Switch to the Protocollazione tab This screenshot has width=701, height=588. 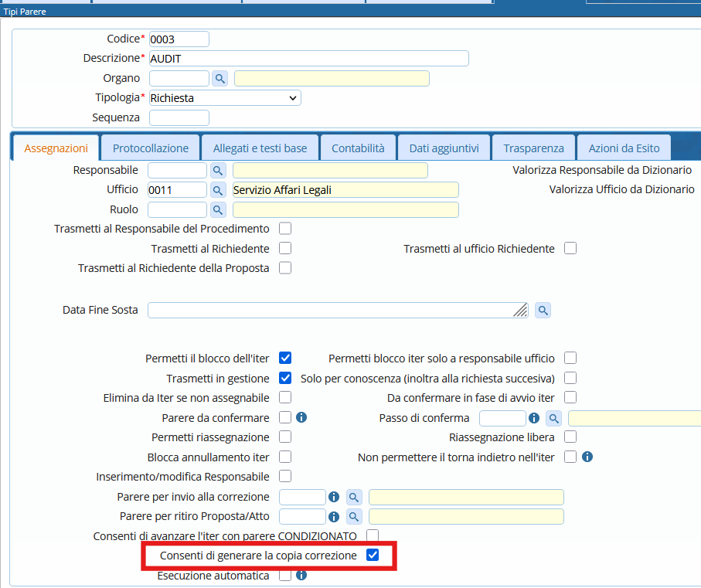151,148
